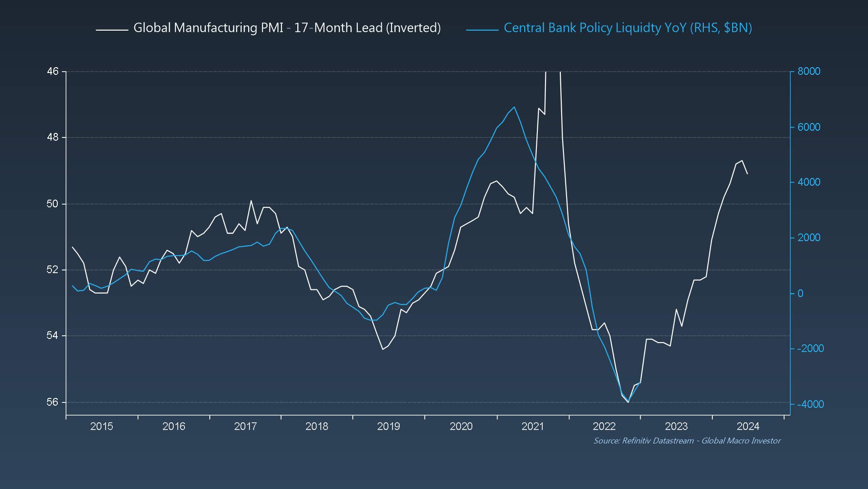Click the 2024 x-axis label
868x489 pixels.
[x=748, y=426]
